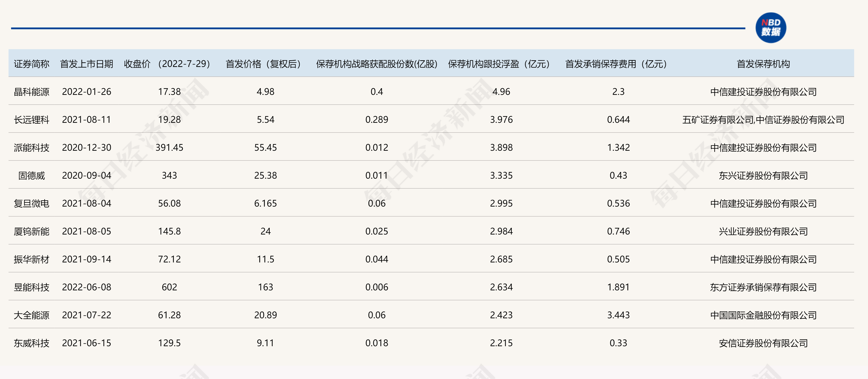Select allotted shares value 0.025
The height and width of the screenshot is (379, 868).
(377, 232)
